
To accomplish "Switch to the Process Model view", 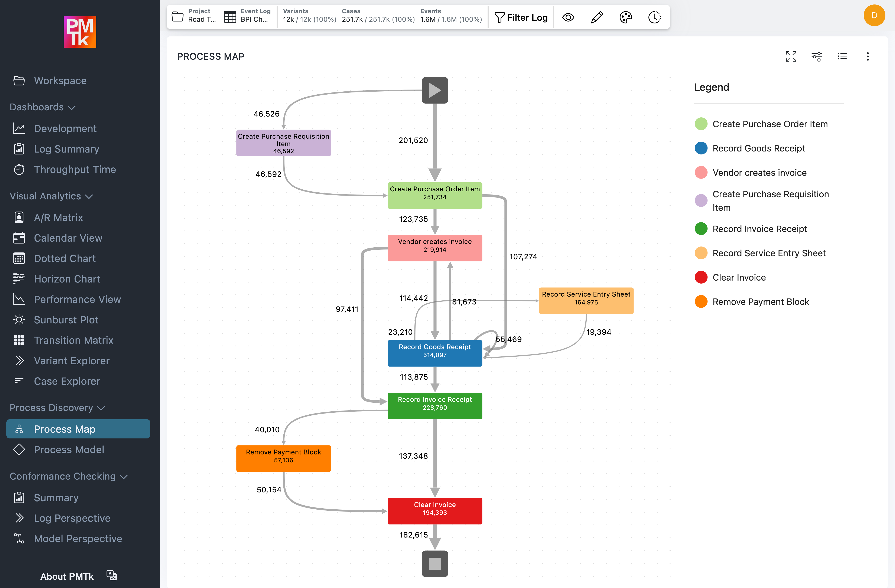I will [x=69, y=450].
